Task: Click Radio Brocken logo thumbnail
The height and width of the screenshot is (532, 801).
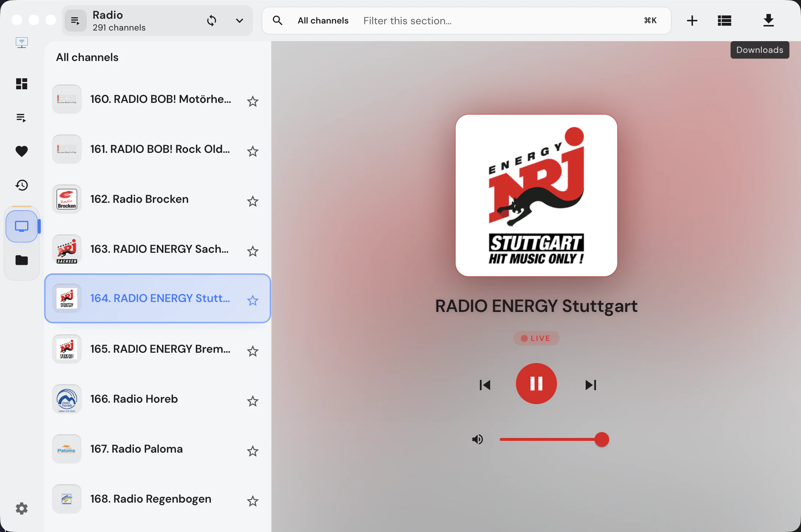Action: pyautogui.click(x=67, y=199)
